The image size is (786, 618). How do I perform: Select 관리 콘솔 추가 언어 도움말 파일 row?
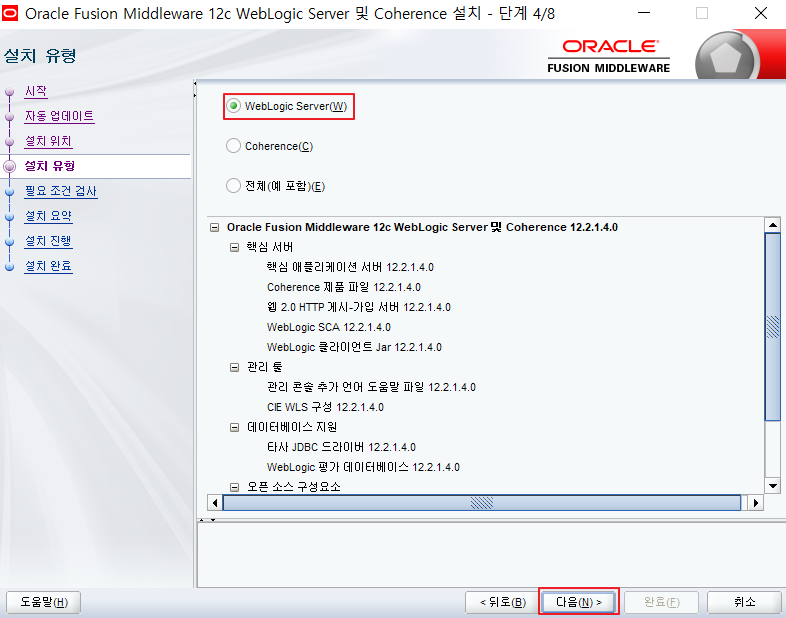coord(371,387)
